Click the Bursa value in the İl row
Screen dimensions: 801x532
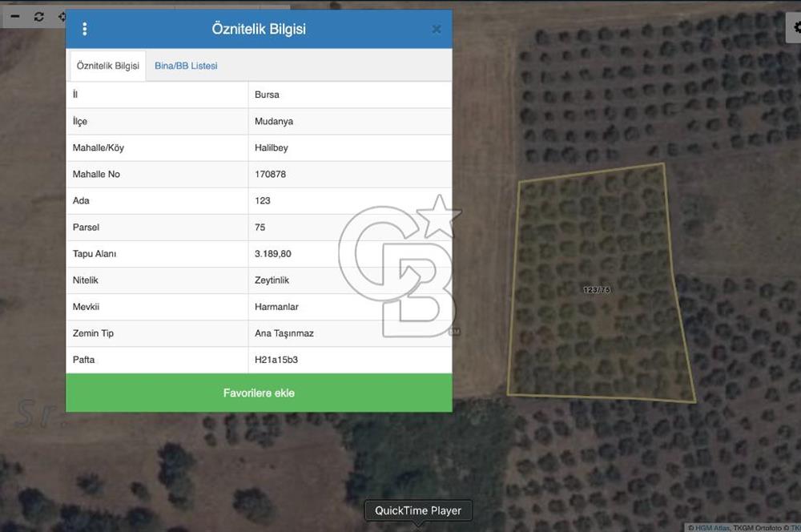267,95
